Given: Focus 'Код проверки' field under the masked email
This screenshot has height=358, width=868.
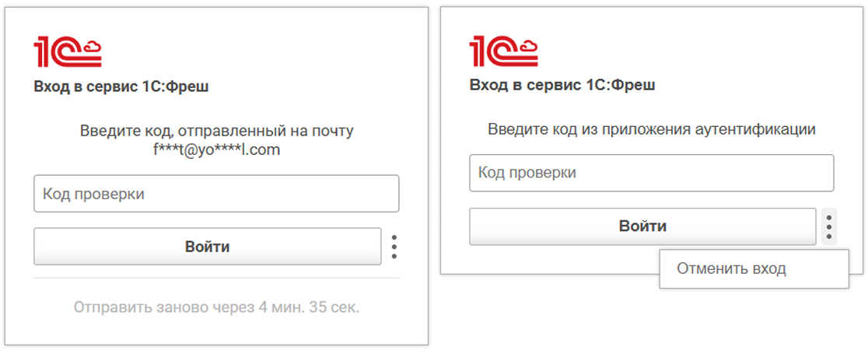Looking at the screenshot, I should (x=216, y=194).
